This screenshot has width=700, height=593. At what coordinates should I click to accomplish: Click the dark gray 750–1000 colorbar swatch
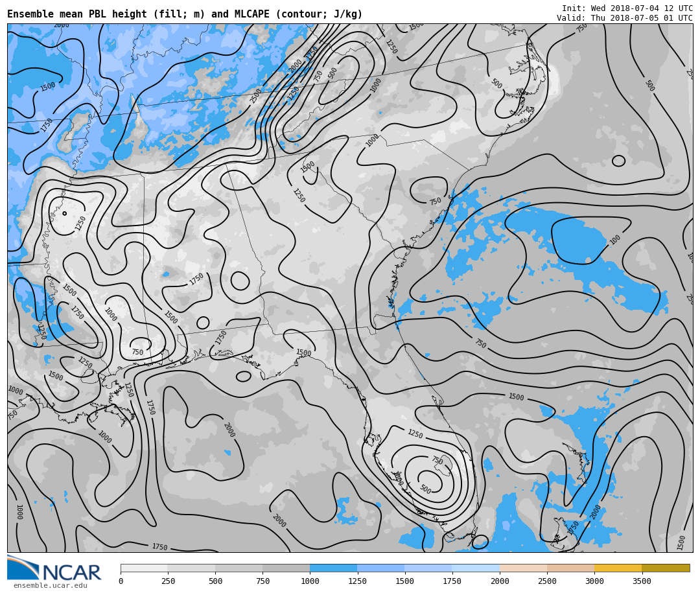(x=286, y=568)
